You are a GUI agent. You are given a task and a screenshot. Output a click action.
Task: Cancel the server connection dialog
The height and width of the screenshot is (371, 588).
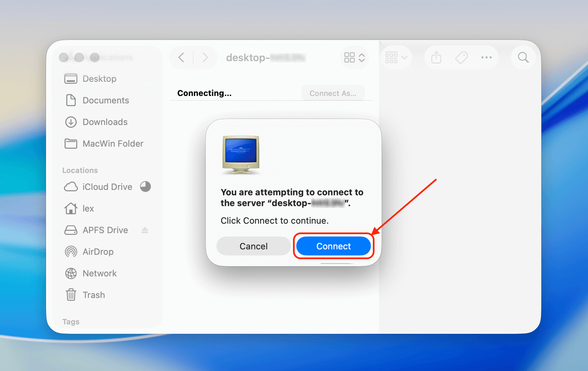(x=253, y=246)
